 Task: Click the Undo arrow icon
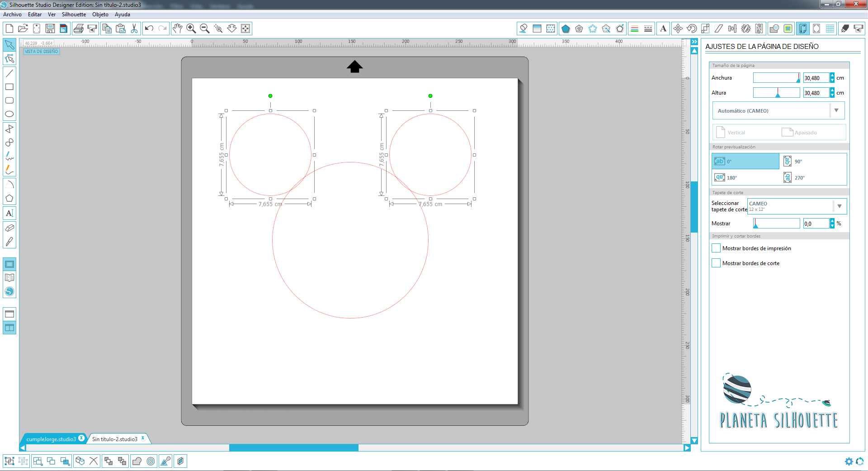tap(149, 29)
